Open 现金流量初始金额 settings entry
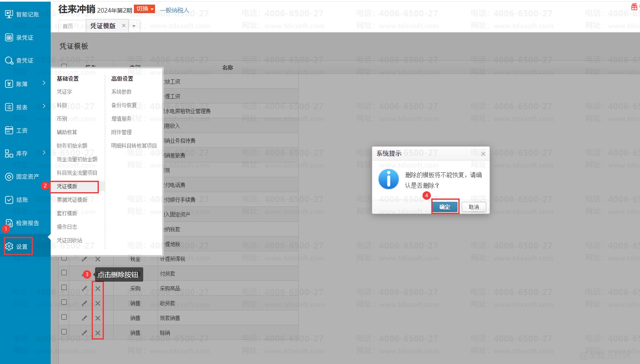Screen dimensions: 640x364 click(77, 159)
